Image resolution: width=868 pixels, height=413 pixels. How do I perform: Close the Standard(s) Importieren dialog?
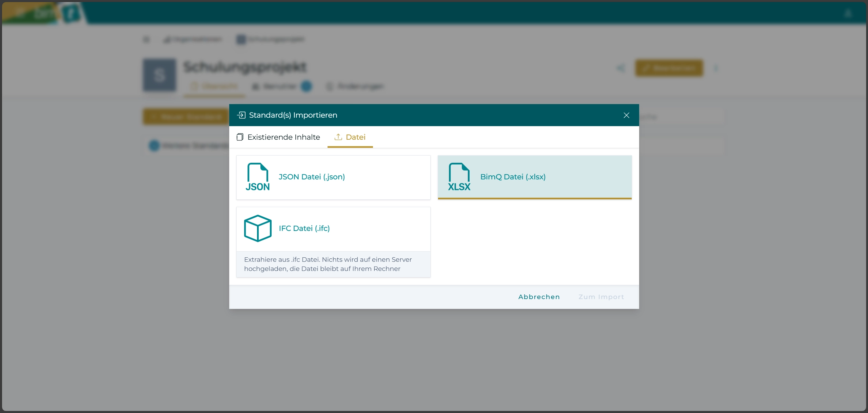tap(626, 115)
